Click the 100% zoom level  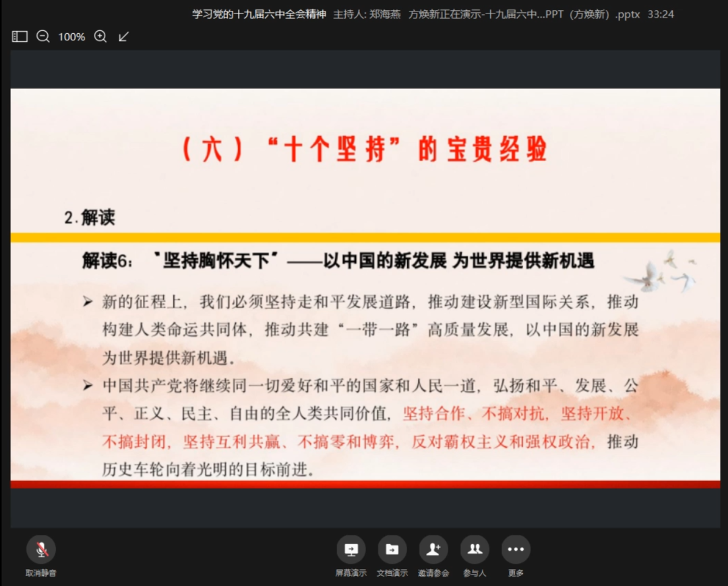(71, 37)
